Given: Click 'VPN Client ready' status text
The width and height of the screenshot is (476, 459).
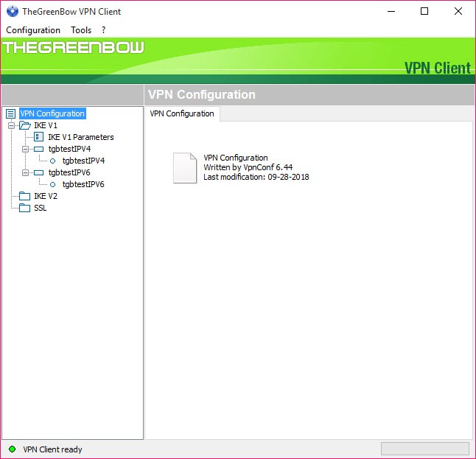Looking at the screenshot, I should (x=52, y=449).
